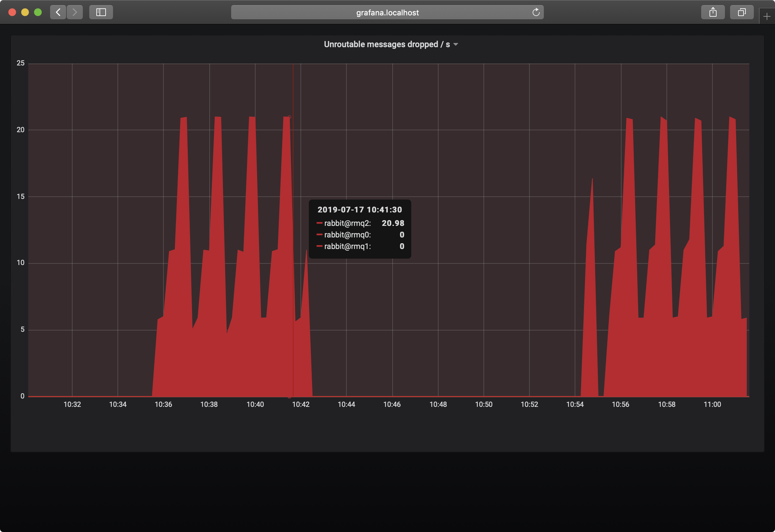Click the 11:00 x-axis time label

(x=712, y=404)
